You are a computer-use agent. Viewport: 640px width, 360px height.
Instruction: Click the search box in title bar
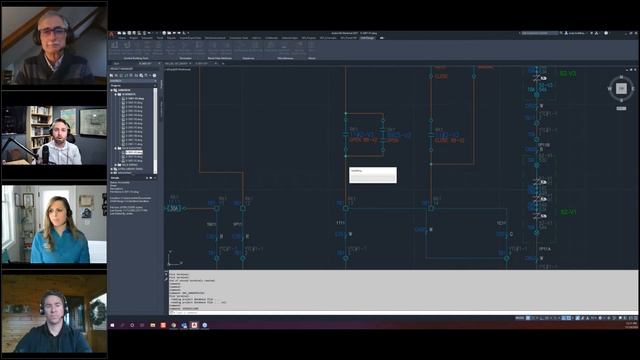tap(540, 33)
